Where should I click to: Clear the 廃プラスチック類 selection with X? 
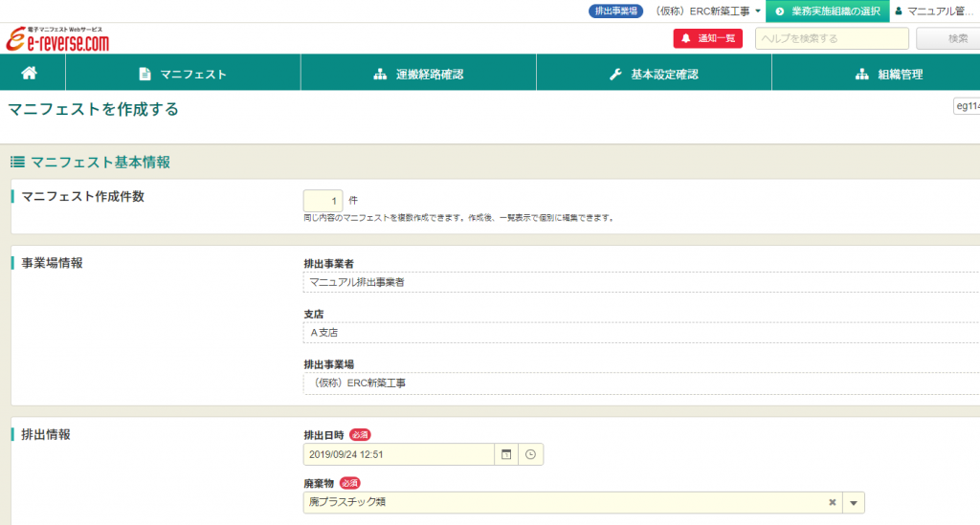[x=832, y=503]
